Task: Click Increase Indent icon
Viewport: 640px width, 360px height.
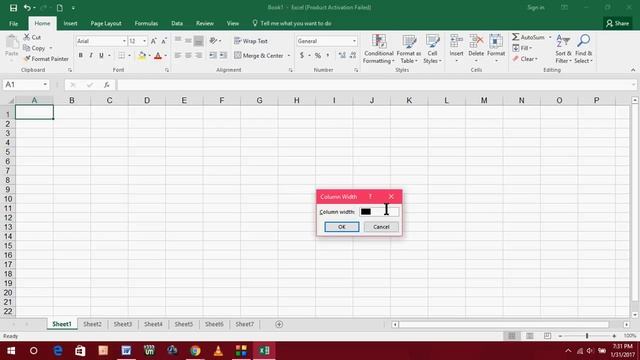Action: [223, 55]
